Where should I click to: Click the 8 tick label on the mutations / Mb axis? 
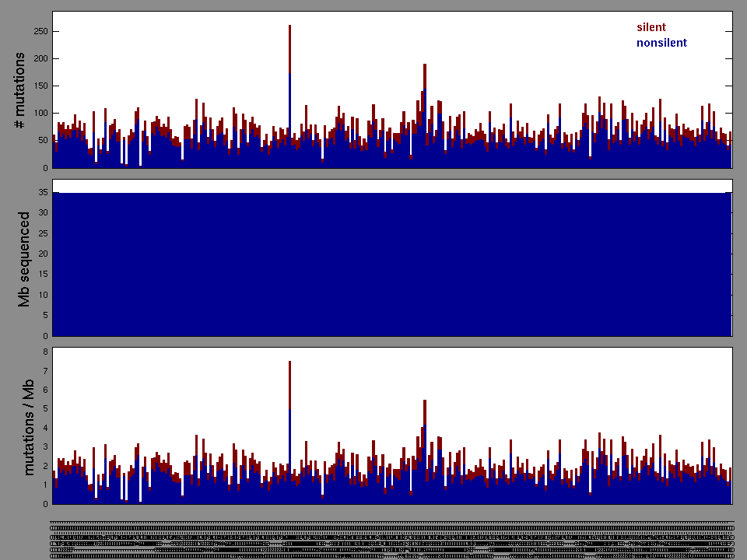(45, 352)
